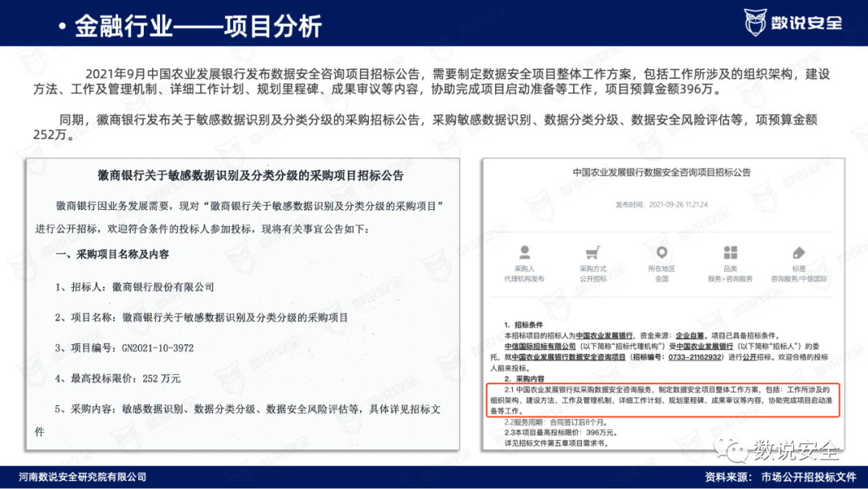
Task: Click the section heading 2. 采购内容
Action: click(x=524, y=379)
